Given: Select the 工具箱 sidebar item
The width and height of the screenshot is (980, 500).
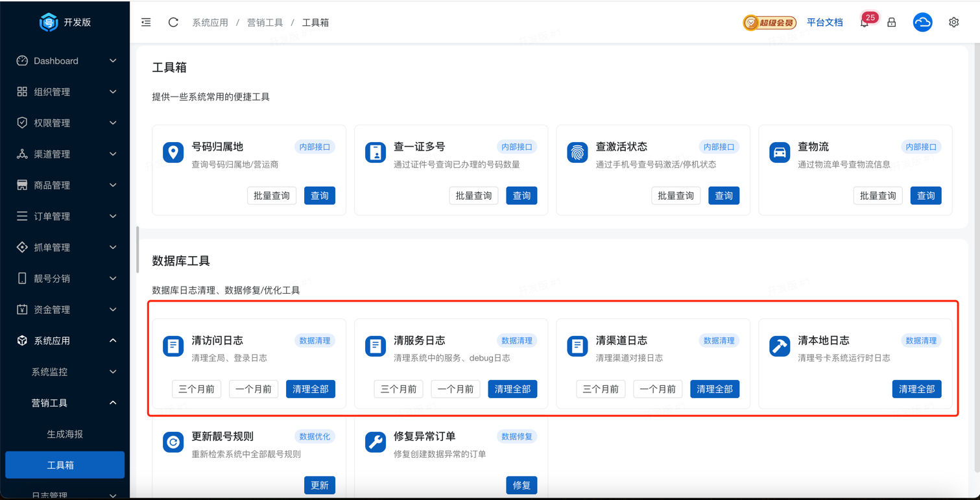Looking at the screenshot, I should coord(65,465).
